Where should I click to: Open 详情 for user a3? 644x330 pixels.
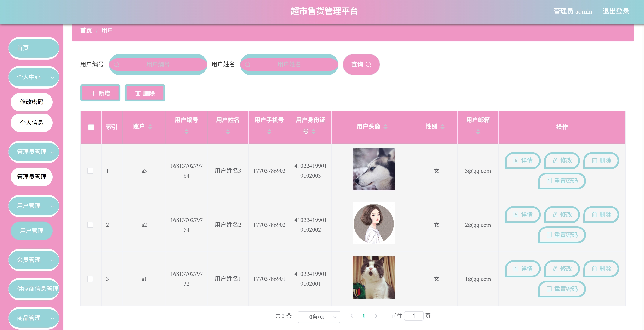point(523,160)
